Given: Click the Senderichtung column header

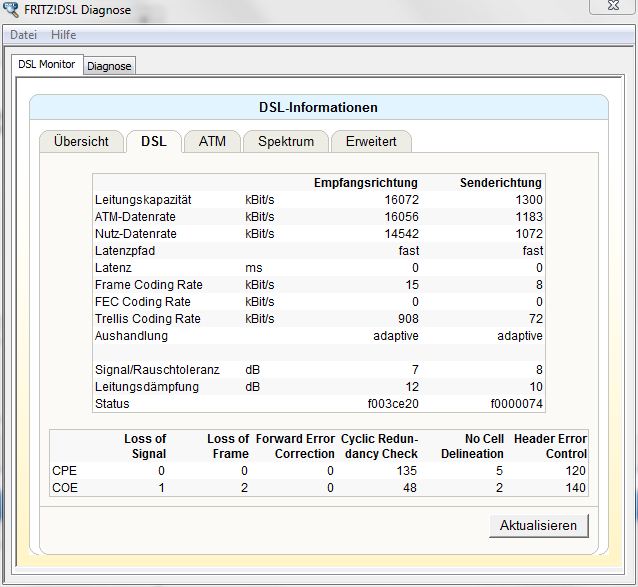Looking at the screenshot, I should (x=501, y=183).
